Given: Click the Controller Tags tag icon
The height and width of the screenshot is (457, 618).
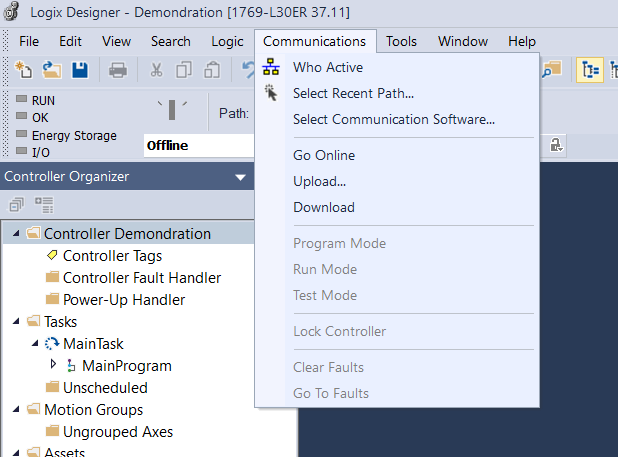Looking at the screenshot, I should pyautogui.click(x=53, y=256).
